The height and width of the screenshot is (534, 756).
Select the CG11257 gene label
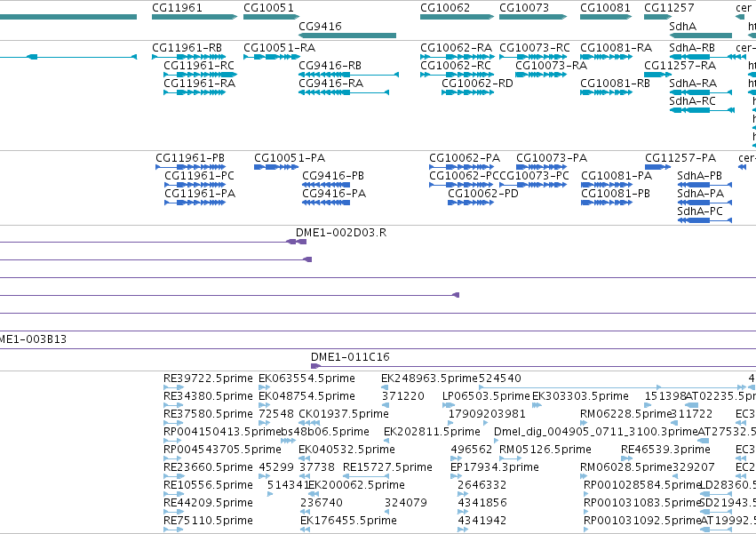[669, 8]
